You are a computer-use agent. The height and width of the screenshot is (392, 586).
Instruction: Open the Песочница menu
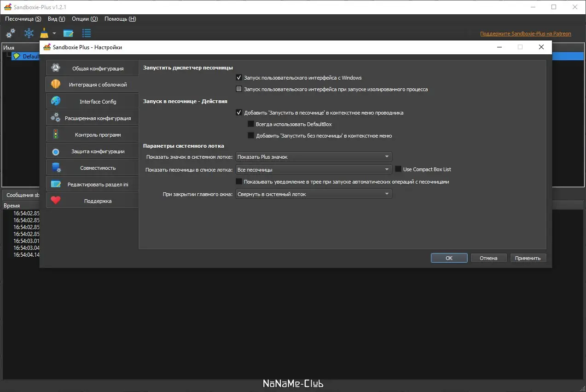(23, 19)
